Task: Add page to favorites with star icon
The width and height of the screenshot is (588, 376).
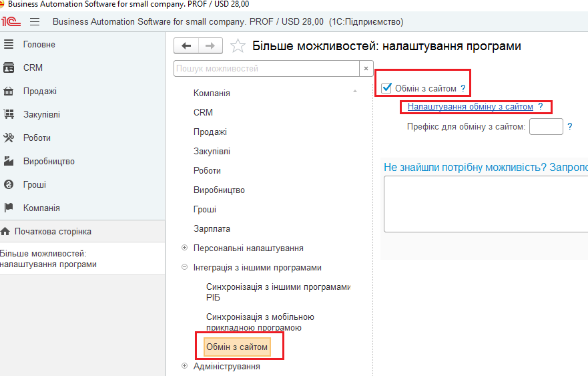Action: 238,46
